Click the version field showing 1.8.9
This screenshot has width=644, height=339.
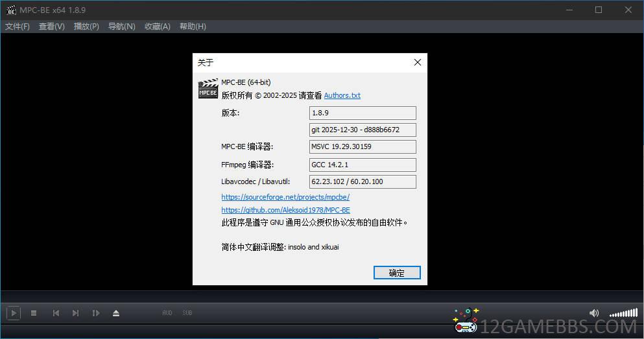point(363,113)
